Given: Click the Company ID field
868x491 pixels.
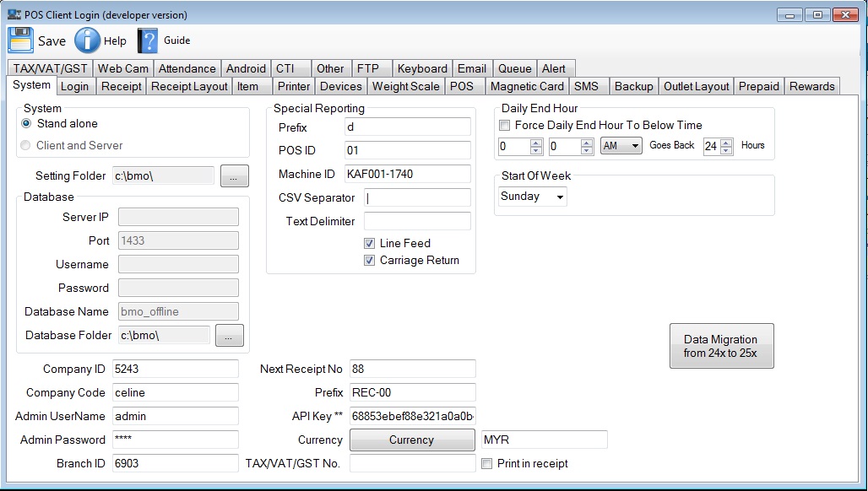Looking at the screenshot, I should 176,369.
